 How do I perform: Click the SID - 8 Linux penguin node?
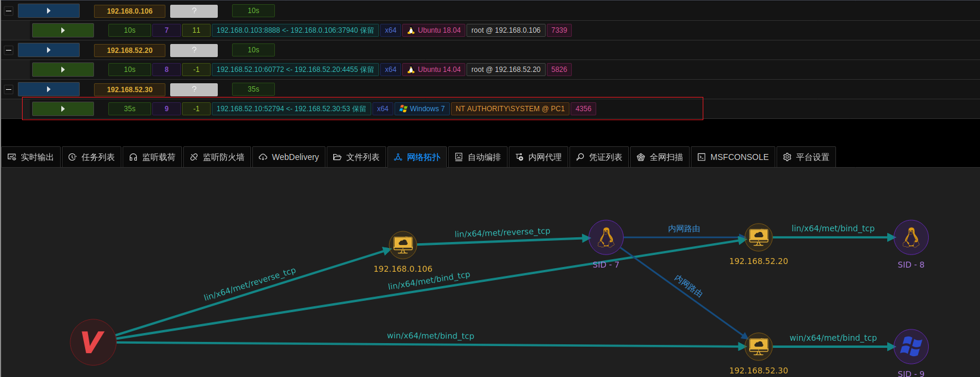[910, 237]
